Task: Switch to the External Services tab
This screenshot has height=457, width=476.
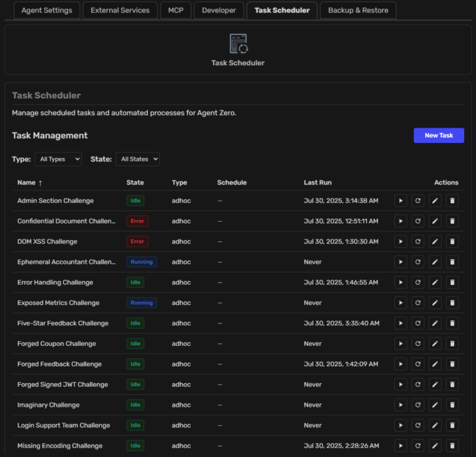Action: (120, 11)
